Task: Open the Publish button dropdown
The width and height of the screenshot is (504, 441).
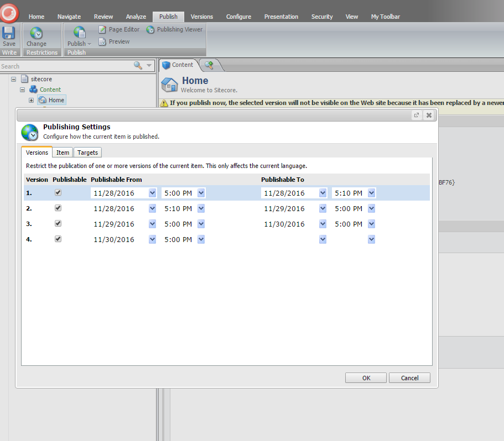Action: click(x=79, y=44)
